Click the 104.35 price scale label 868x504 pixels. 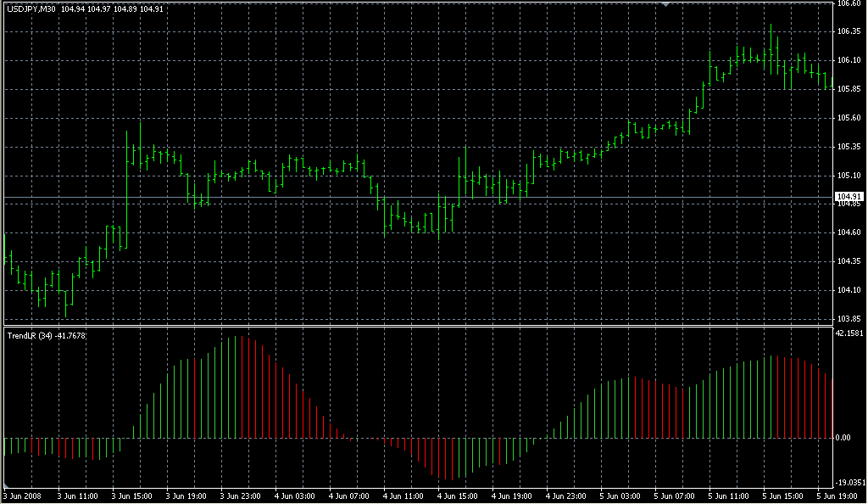[849, 261]
